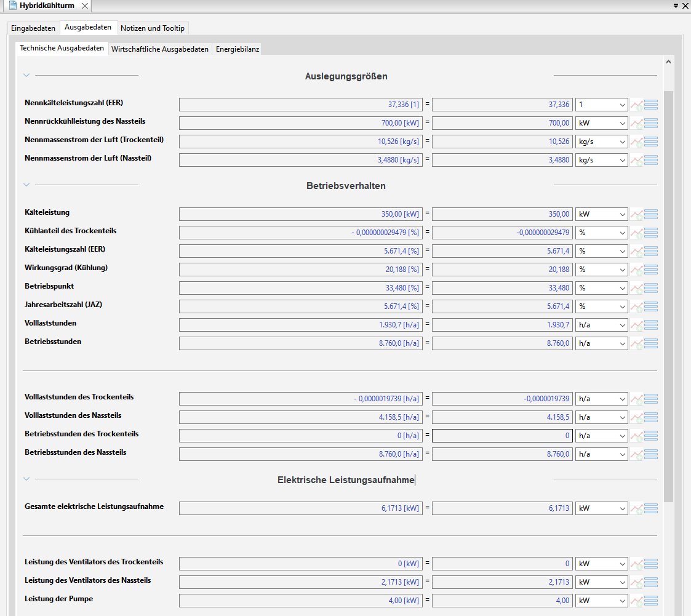Open kW unit dropdown for Nennrückkühlleistung des Nassteils
Image resolution: width=691 pixels, height=616 pixels.
(x=602, y=123)
